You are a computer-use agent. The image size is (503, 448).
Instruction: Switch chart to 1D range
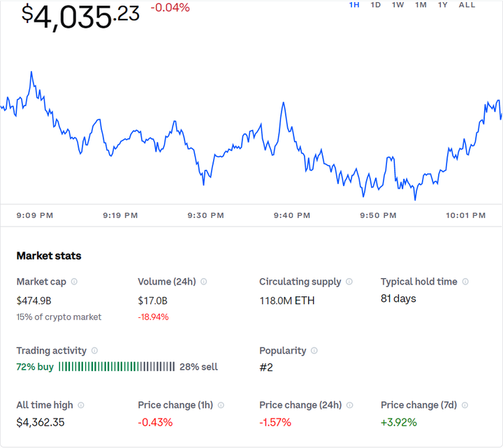(376, 5)
